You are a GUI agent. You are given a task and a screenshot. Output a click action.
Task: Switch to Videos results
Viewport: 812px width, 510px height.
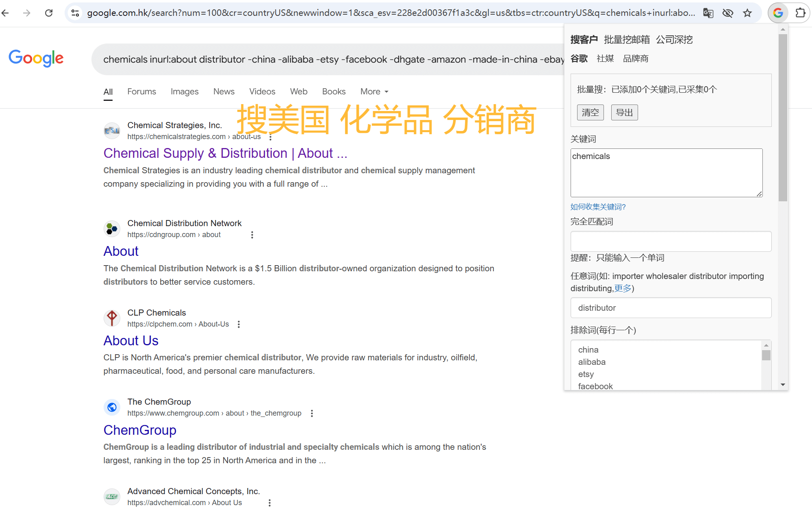point(262,92)
